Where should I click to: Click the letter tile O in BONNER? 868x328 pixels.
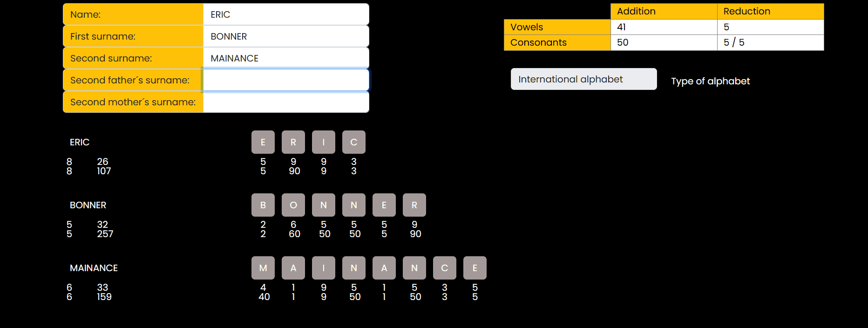coord(293,205)
